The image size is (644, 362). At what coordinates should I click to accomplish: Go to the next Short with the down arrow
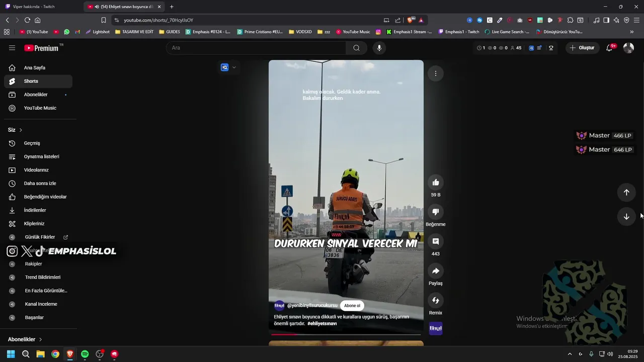pyautogui.click(x=626, y=217)
